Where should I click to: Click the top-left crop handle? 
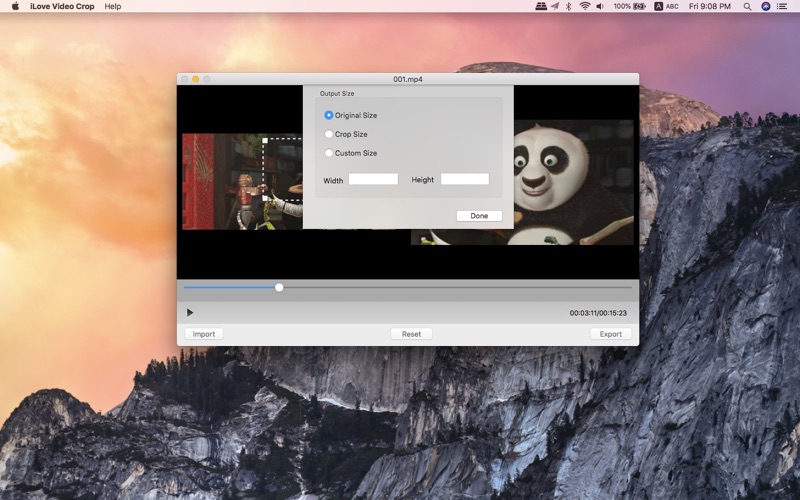tap(265, 140)
